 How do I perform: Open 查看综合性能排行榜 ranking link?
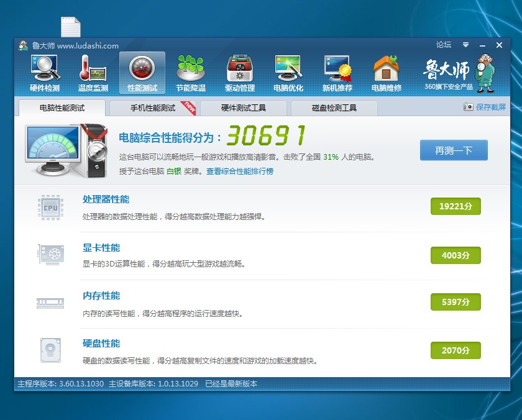240,171
